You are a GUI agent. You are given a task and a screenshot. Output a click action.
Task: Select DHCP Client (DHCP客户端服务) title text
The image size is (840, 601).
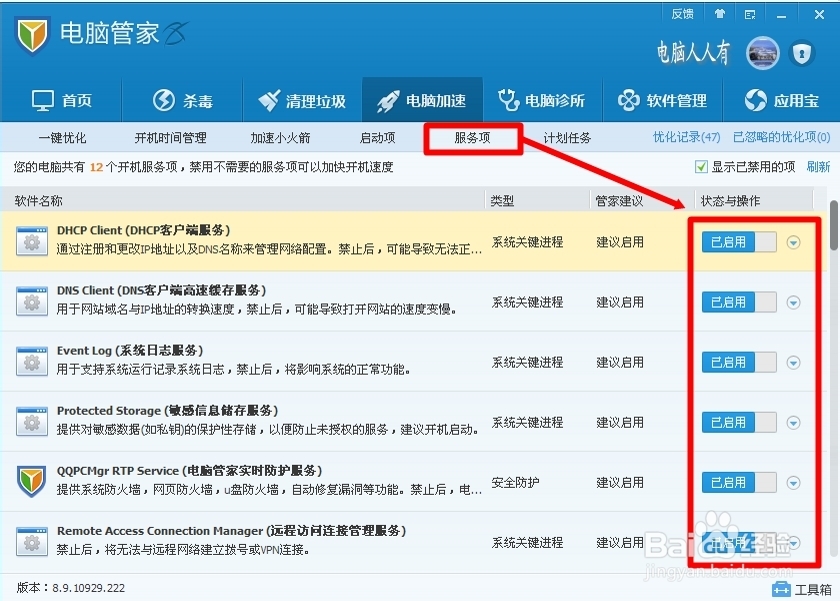(144, 230)
